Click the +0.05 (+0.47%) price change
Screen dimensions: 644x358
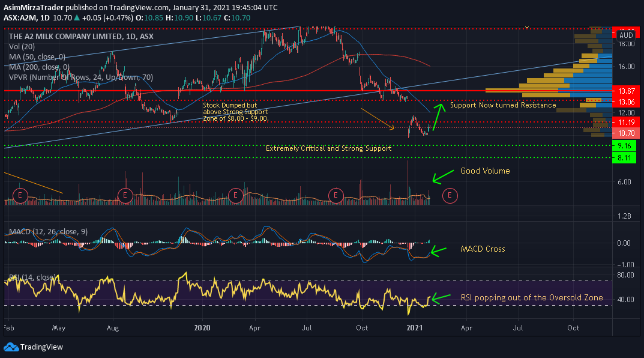[107, 17]
